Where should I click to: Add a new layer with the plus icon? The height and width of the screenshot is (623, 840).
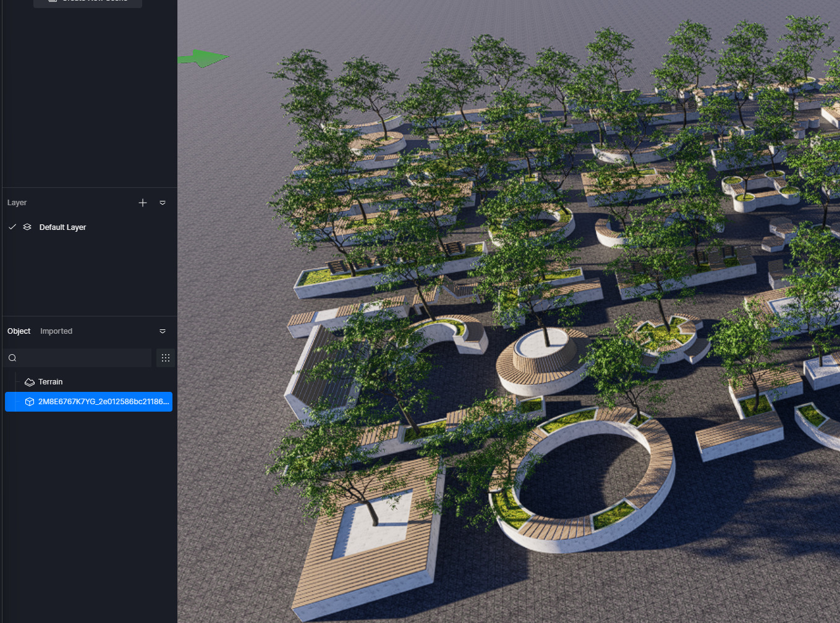click(143, 203)
